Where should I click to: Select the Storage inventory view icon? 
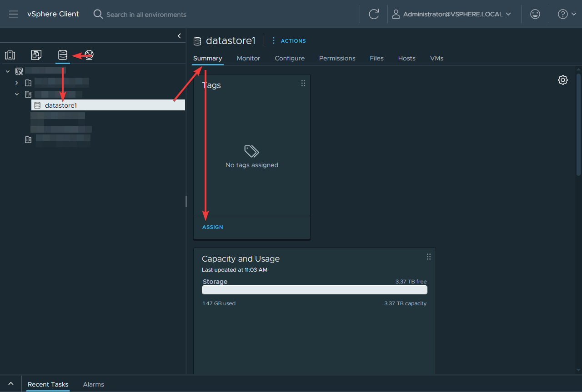point(63,55)
